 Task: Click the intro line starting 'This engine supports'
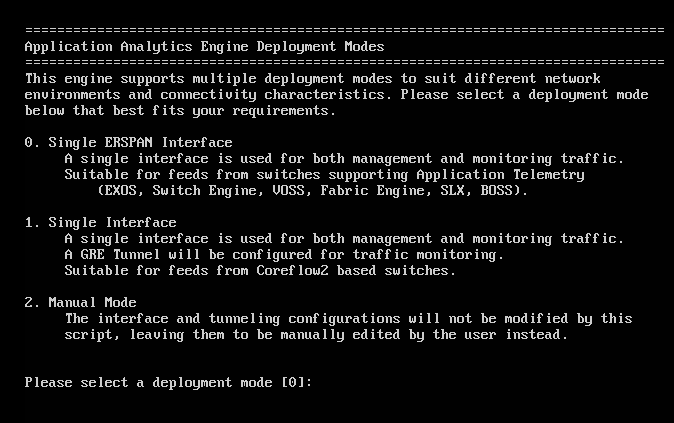pos(312,79)
